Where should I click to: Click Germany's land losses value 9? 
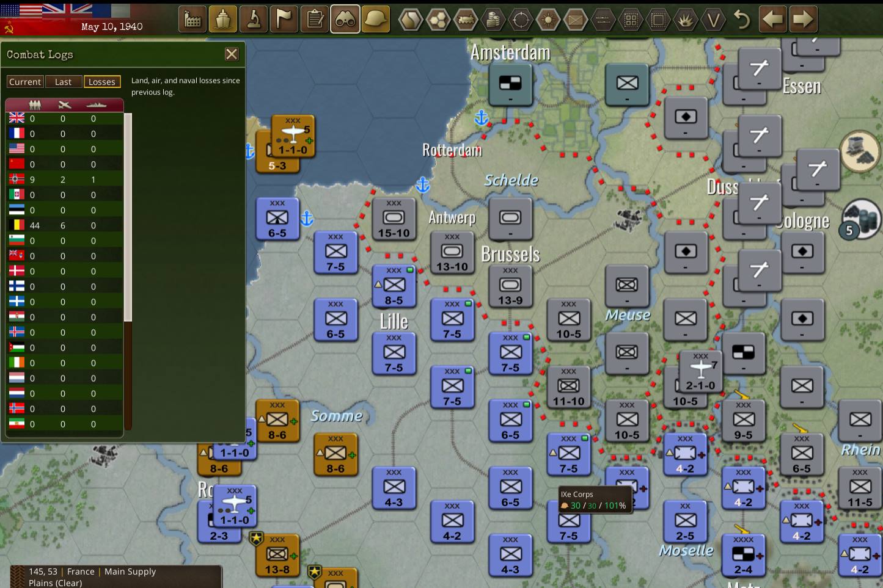pos(32,180)
